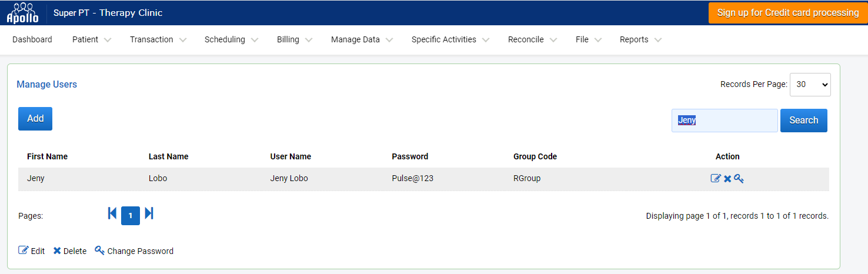Click Super PT - Therapy Clinic title
The image size is (868, 274).
(x=108, y=13)
